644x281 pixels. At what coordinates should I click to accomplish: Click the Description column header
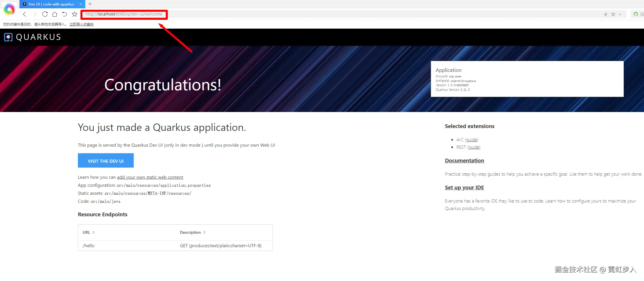(190, 232)
